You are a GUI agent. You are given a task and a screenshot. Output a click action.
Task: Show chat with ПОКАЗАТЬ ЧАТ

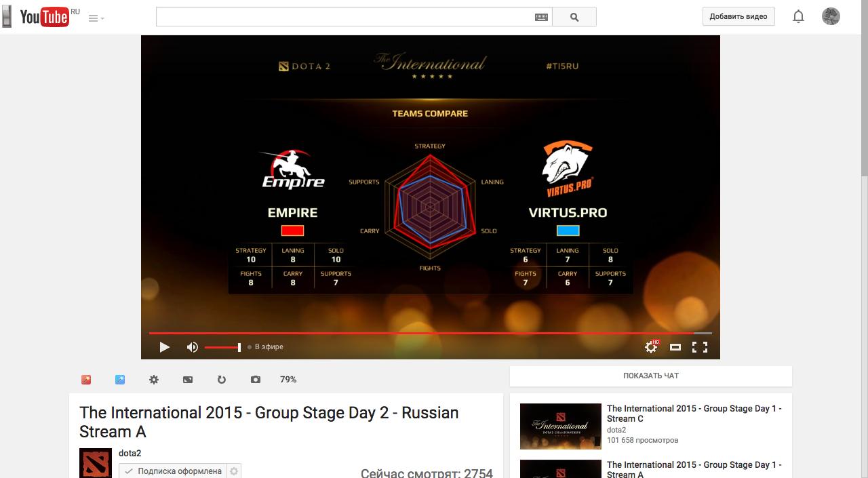coord(651,376)
